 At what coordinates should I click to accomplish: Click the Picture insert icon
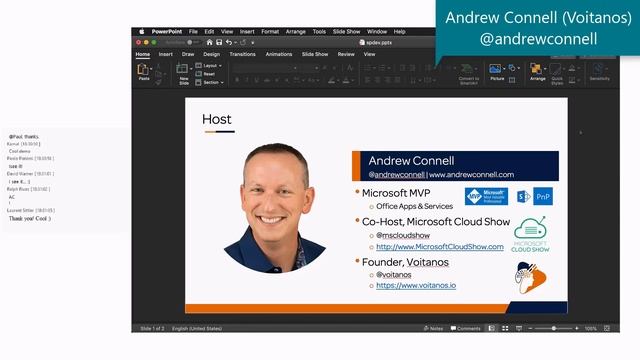(495, 69)
